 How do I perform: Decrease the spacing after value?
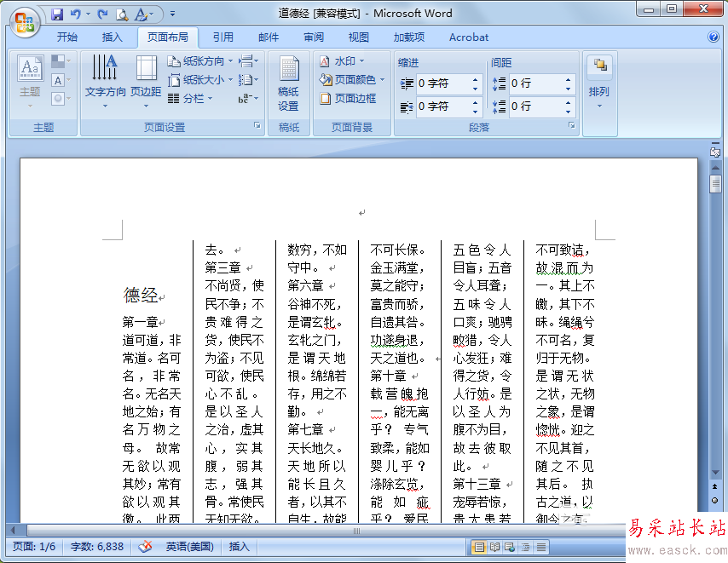(x=569, y=112)
